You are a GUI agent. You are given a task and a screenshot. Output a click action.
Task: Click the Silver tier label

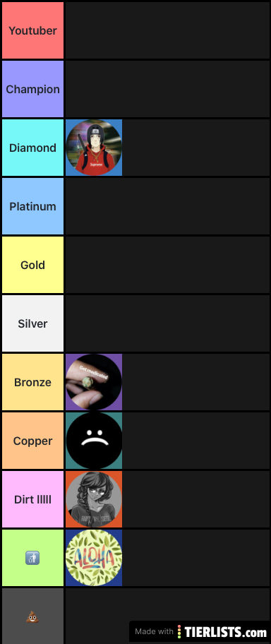tap(33, 323)
